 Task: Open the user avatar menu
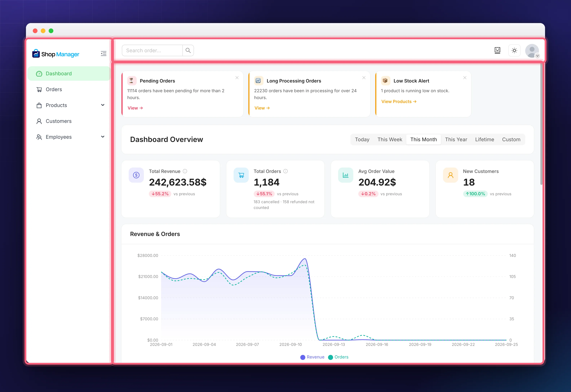point(532,51)
